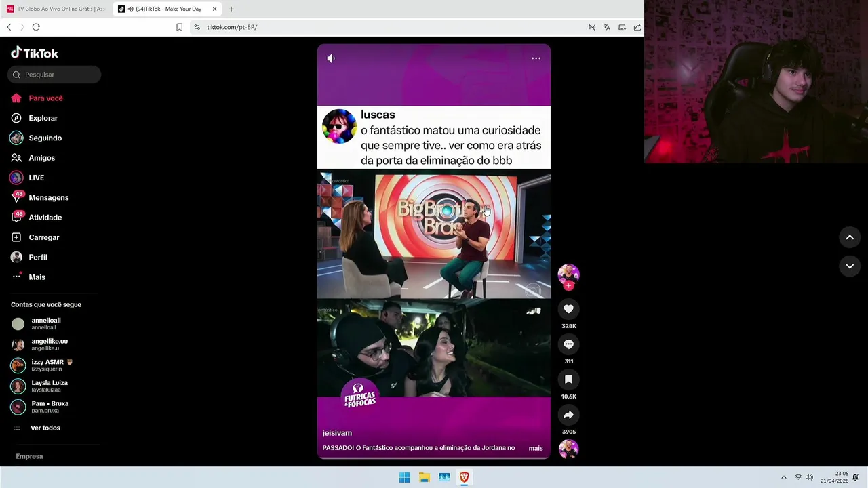Open LIVE section
This screenshot has height=488, width=868.
click(x=37, y=178)
